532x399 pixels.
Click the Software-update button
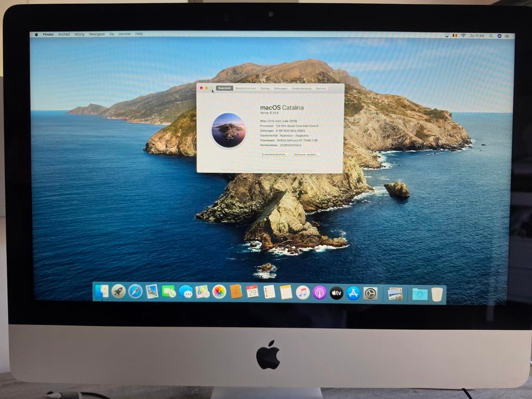(x=306, y=154)
